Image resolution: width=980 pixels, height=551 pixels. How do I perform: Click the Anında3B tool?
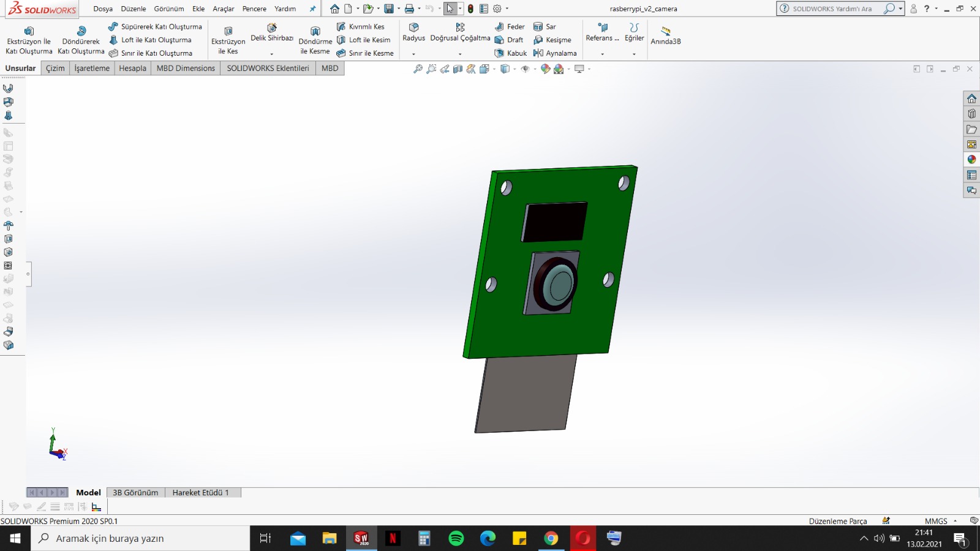666,36
